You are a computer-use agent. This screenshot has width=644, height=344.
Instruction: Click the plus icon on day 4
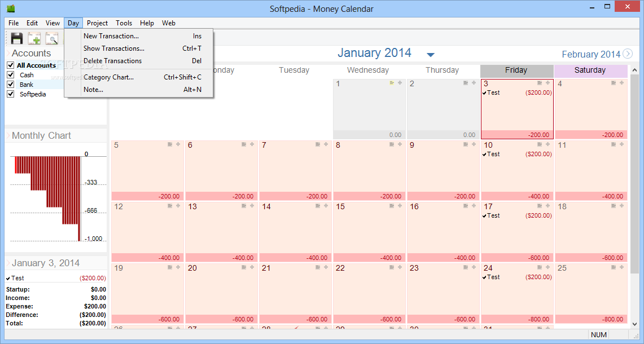(x=622, y=83)
